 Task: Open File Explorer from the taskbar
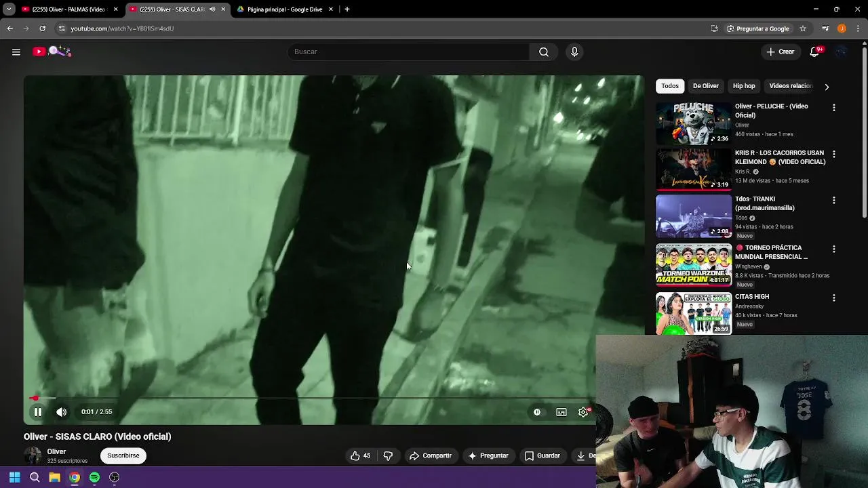(54, 477)
